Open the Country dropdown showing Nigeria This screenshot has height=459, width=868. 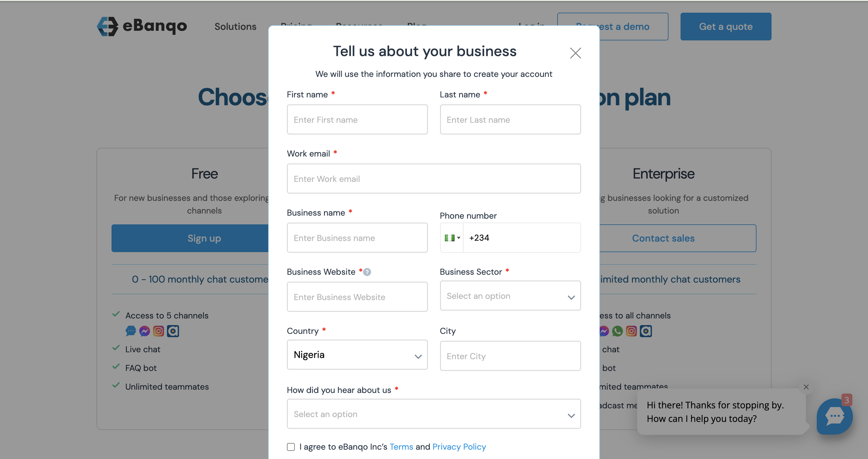click(357, 355)
